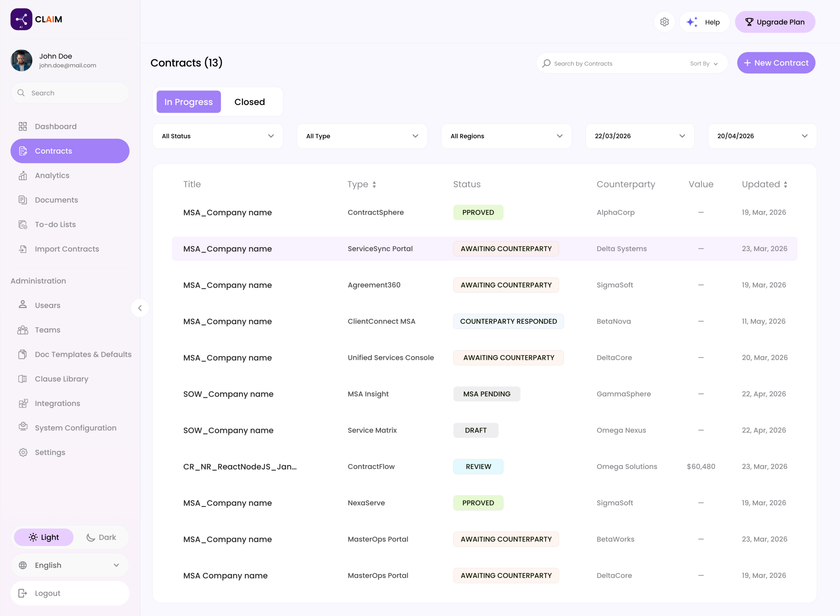Click the To-do Lists icon
840x616 pixels.
[23, 224]
